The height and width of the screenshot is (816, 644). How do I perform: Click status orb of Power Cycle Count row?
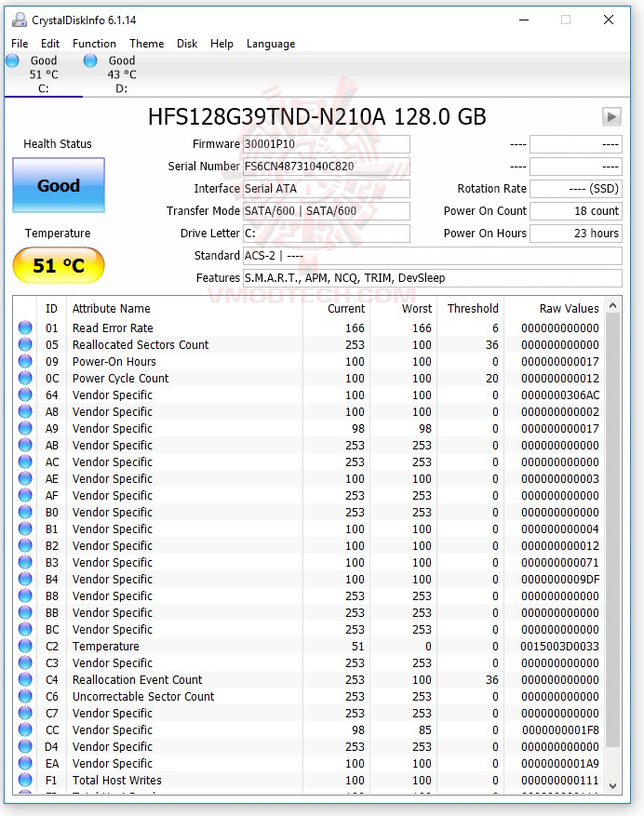coord(25,378)
